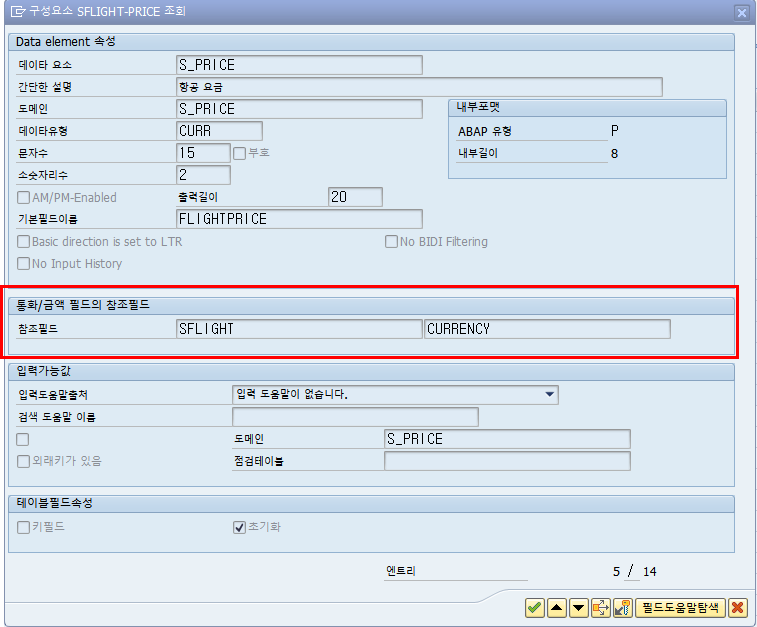The width and height of the screenshot is (757, 627).
Task: Enable No Input History checkbox
Action: 23,264
